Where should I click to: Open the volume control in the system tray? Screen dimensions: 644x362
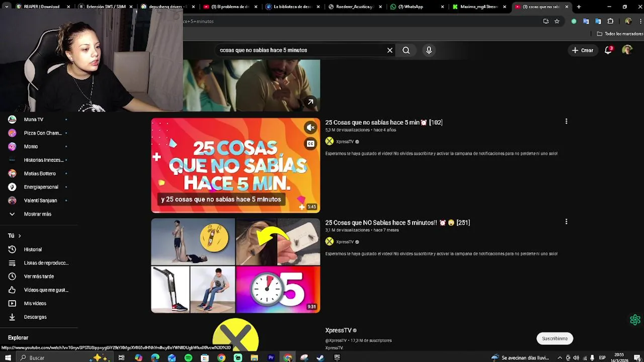pos(576,358)
